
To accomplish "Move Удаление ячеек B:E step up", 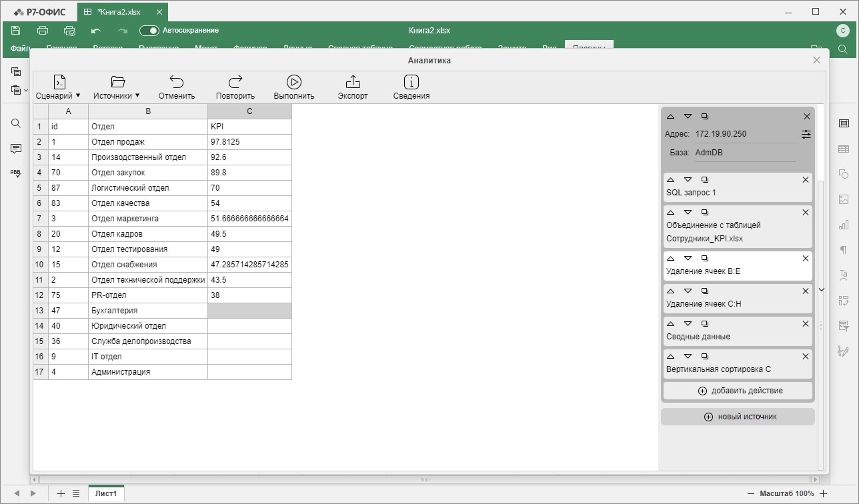I will (x=670, y=259).
